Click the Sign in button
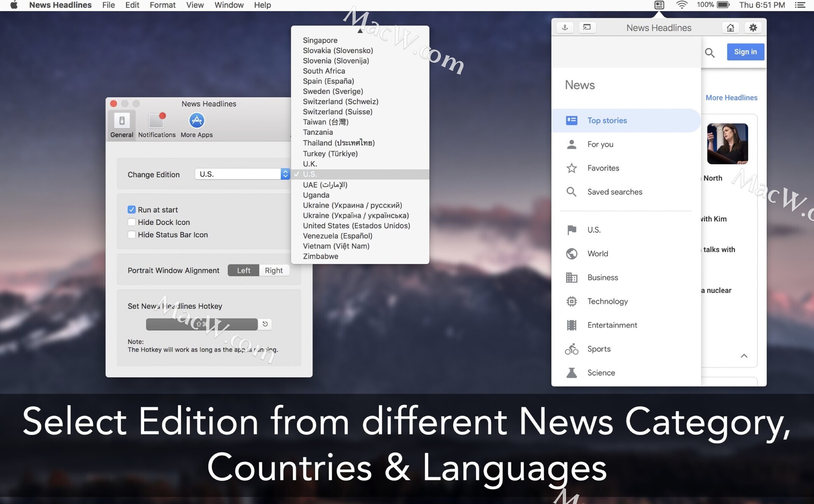The height and width of the screenshot is (504, 814). pyautogui.click(x=745, y=52)
